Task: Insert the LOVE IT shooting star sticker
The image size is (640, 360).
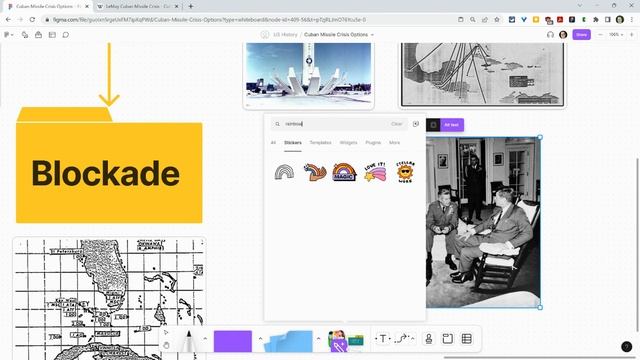Action: (375, 172)
